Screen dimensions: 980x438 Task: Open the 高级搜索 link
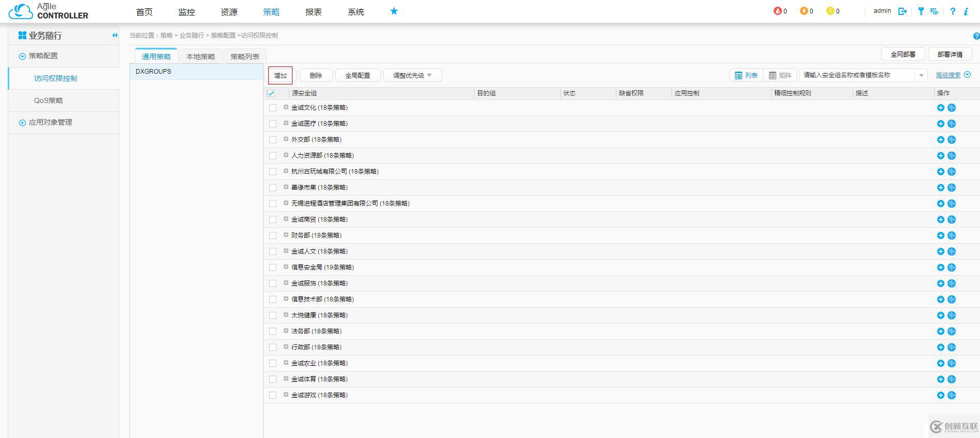click(x=948, y=75)
